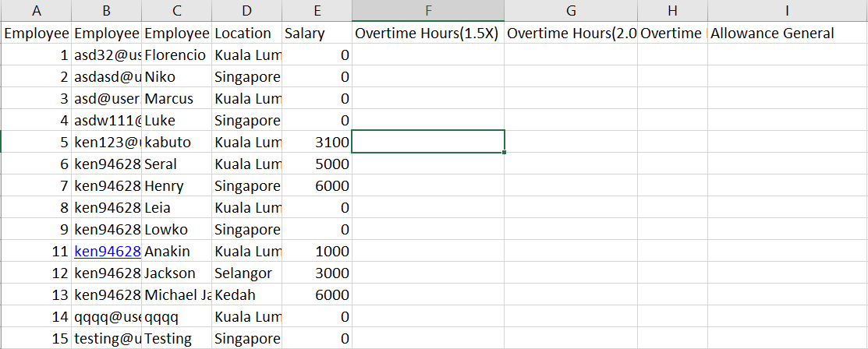
Task: Select the 'asdw111@' email cell
Action: (x=106, y=121)
